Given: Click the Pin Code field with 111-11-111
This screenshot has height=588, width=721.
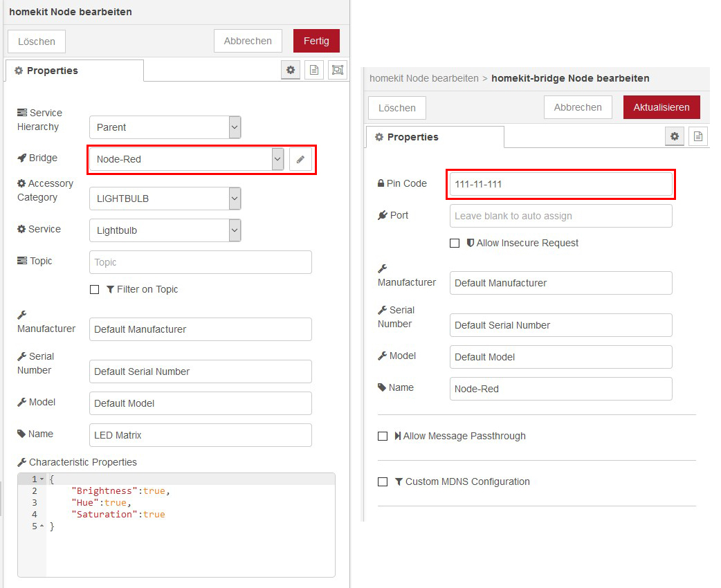Looking at the screenshot, I should 561,184.
